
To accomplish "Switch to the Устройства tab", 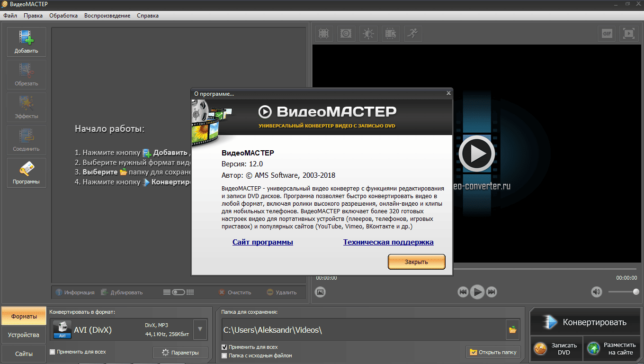I will click(24, 335).
